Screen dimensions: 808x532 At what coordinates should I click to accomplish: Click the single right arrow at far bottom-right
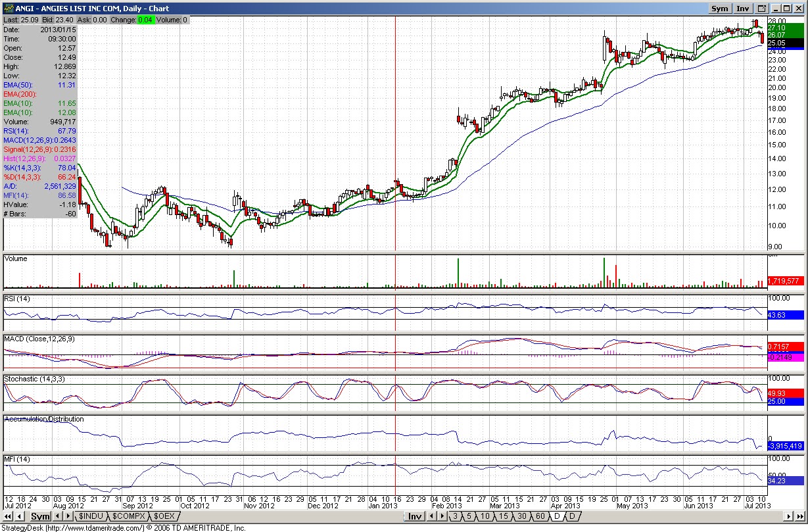[789, 517]
